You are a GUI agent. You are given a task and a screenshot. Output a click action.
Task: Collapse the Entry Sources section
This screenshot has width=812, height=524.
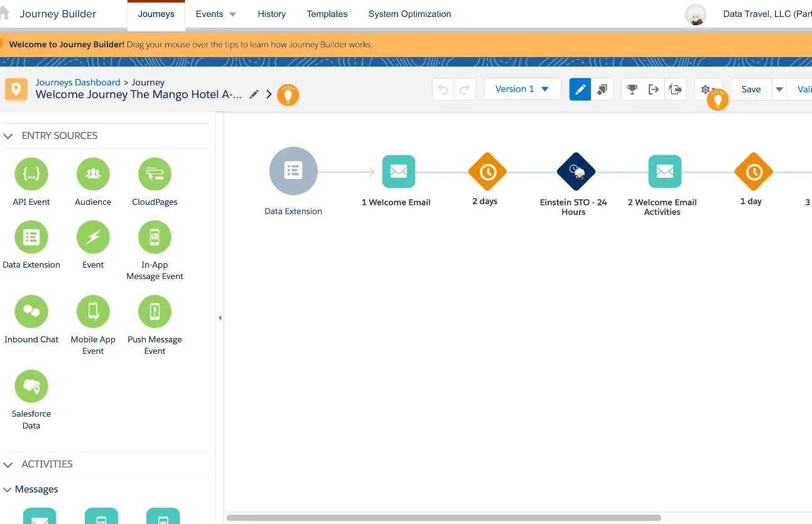coord(9,136)
